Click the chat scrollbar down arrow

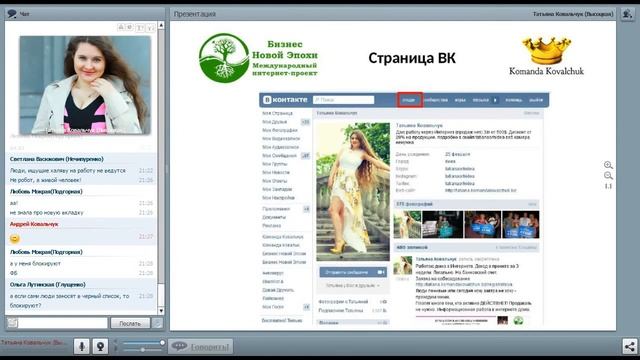click(161, 311)
